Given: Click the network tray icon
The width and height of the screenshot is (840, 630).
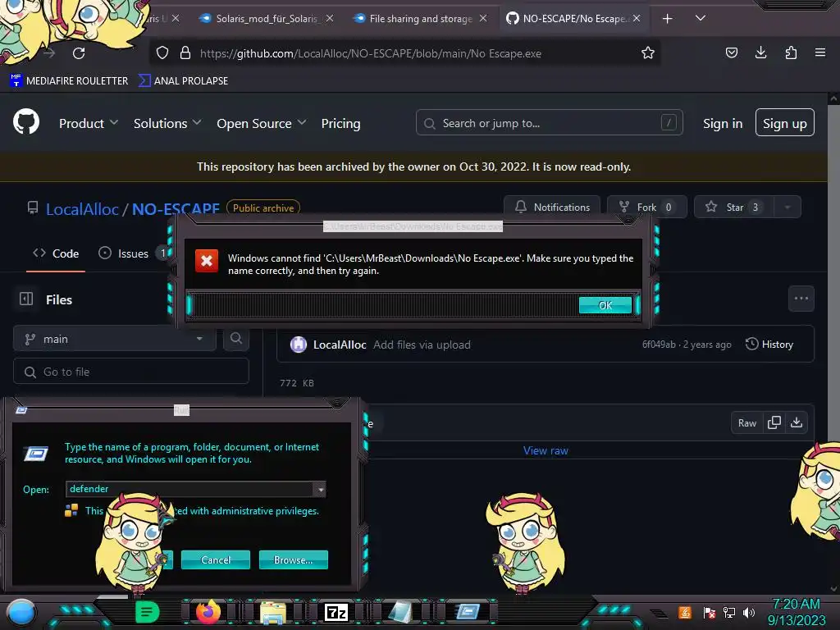Looking at the screenshot, I should pos(729,612).
